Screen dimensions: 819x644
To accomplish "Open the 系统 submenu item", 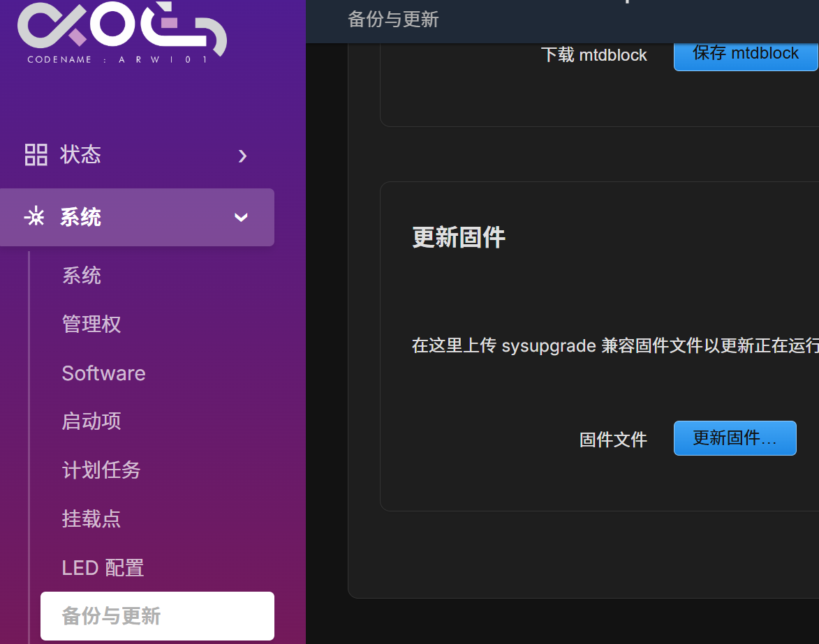I will 82,276.
